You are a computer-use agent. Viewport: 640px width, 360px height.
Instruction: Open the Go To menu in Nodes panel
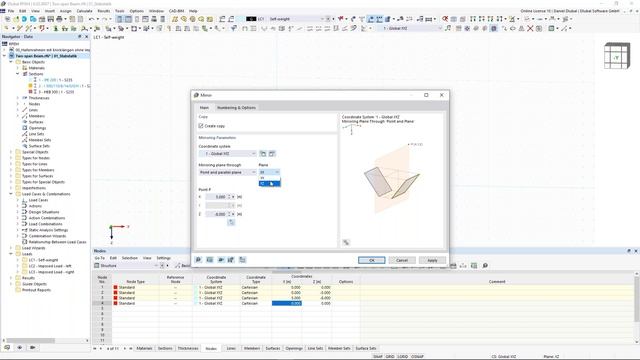(100, 258)
